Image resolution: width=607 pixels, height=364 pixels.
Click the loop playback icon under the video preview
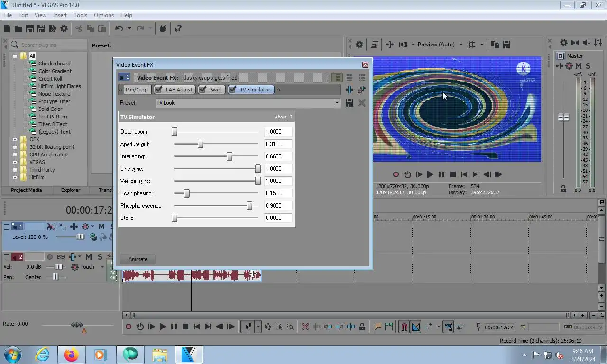(x=407, y=174)
